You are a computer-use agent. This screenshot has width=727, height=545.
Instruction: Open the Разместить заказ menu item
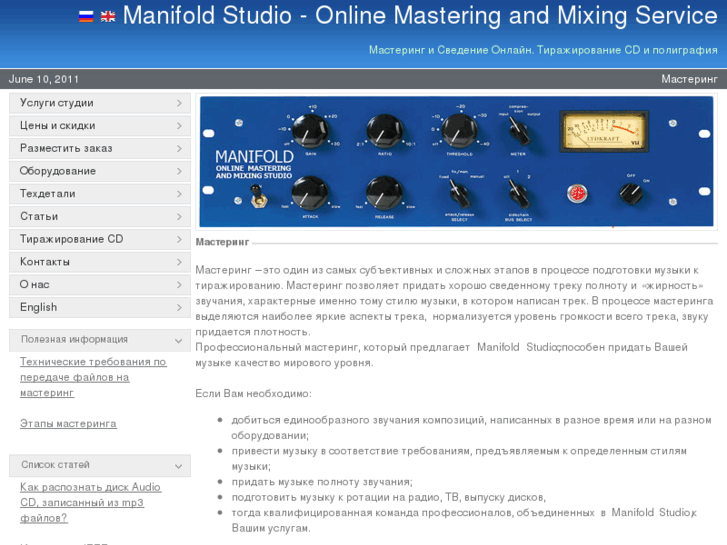coord(100,148)
